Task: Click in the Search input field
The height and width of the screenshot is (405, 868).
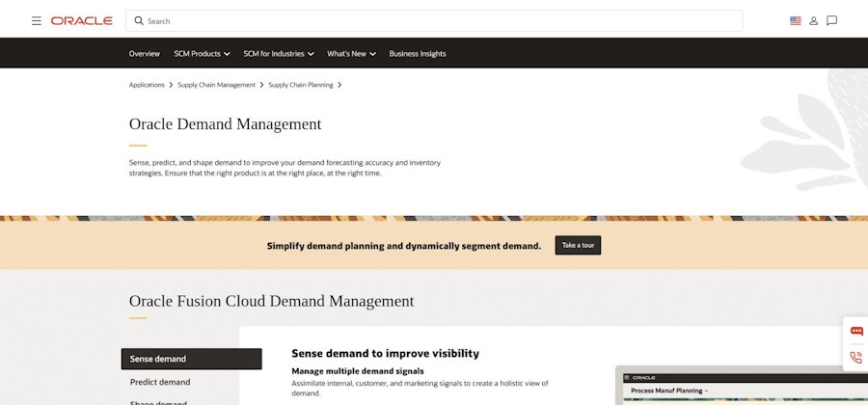Action: click(434, 21)
